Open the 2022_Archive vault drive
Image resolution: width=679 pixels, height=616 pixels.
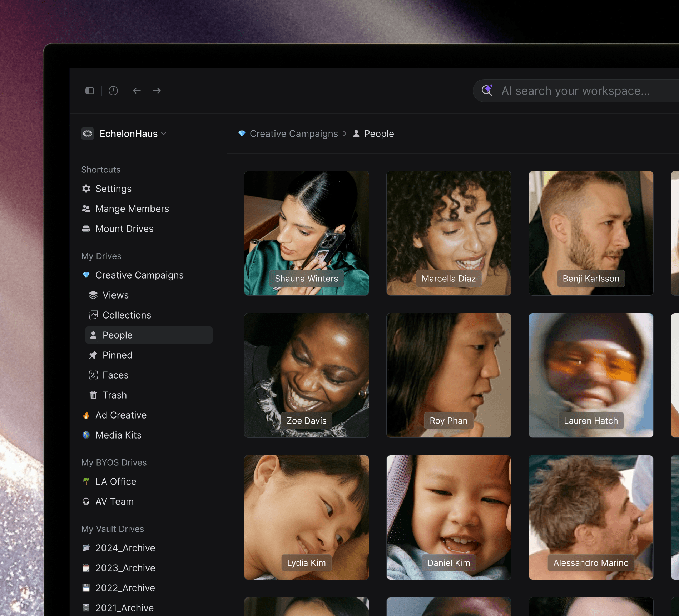click(125, 588)
